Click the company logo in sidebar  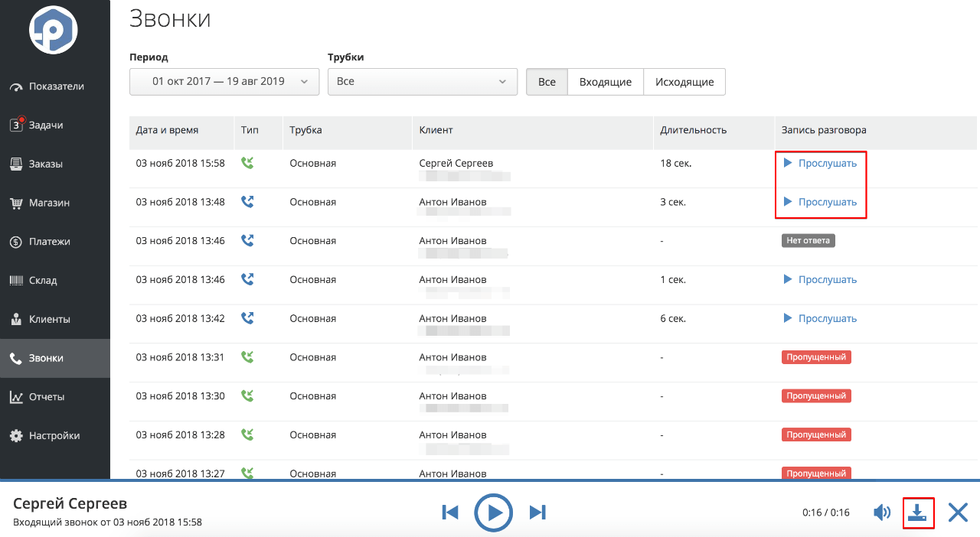54,28
